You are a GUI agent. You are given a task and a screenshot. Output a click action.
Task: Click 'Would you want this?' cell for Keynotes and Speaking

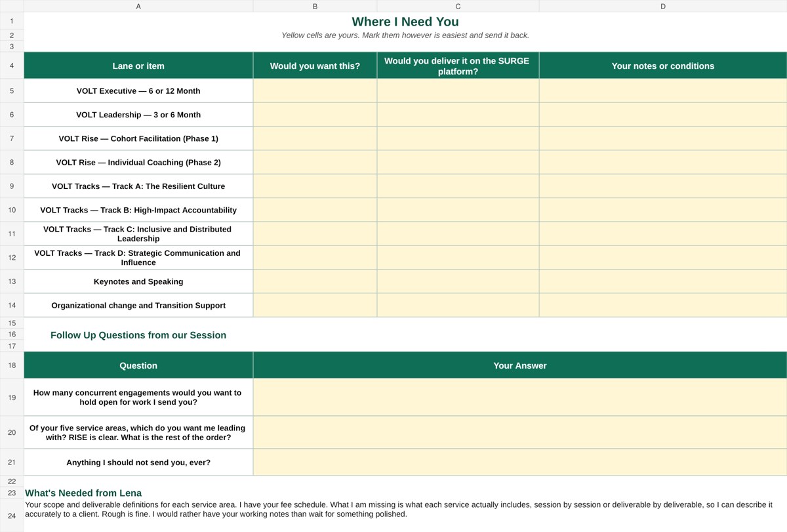point(315,281)
